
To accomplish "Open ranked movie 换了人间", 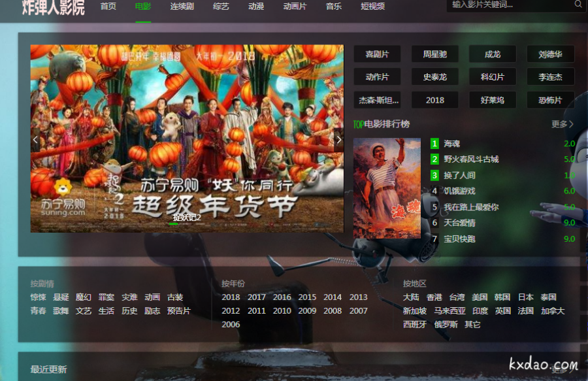I will pos(460,175).
